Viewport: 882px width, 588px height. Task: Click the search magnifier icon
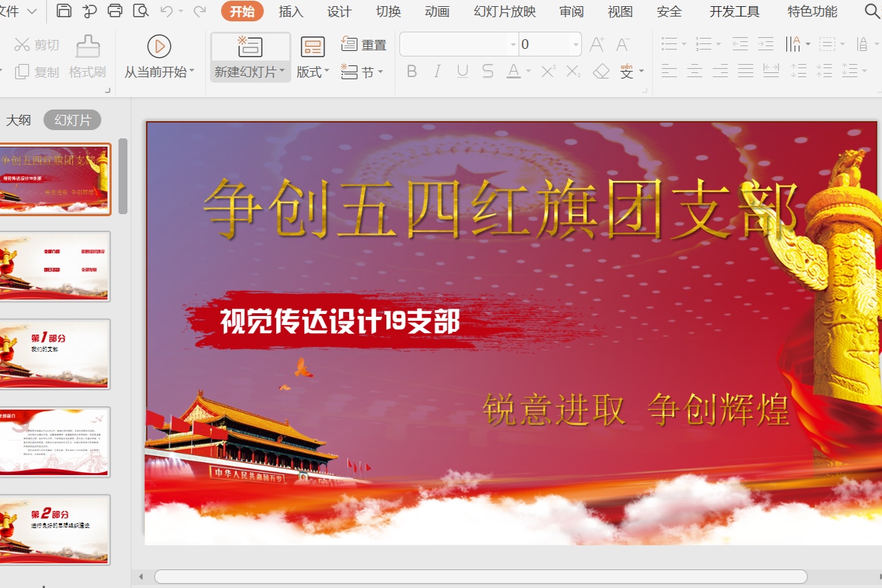pos(872,11)
